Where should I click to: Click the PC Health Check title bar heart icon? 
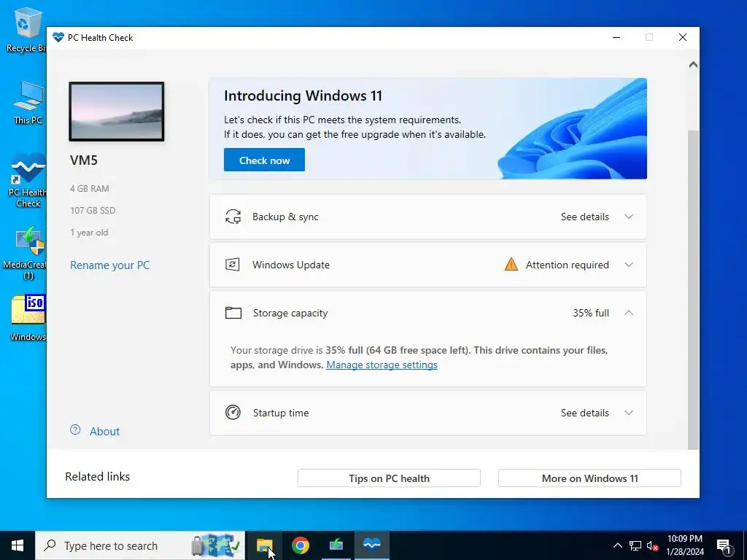click(58, 37)
